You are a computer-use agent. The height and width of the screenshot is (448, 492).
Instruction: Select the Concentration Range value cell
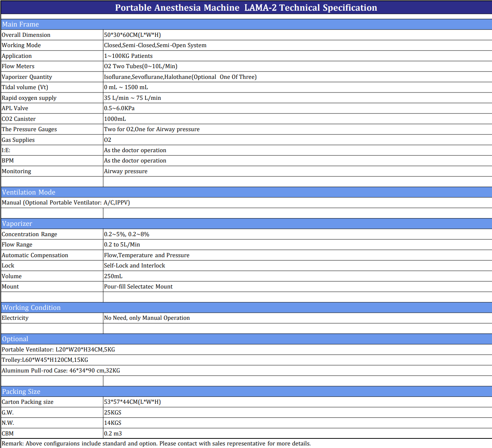(127, 234)
